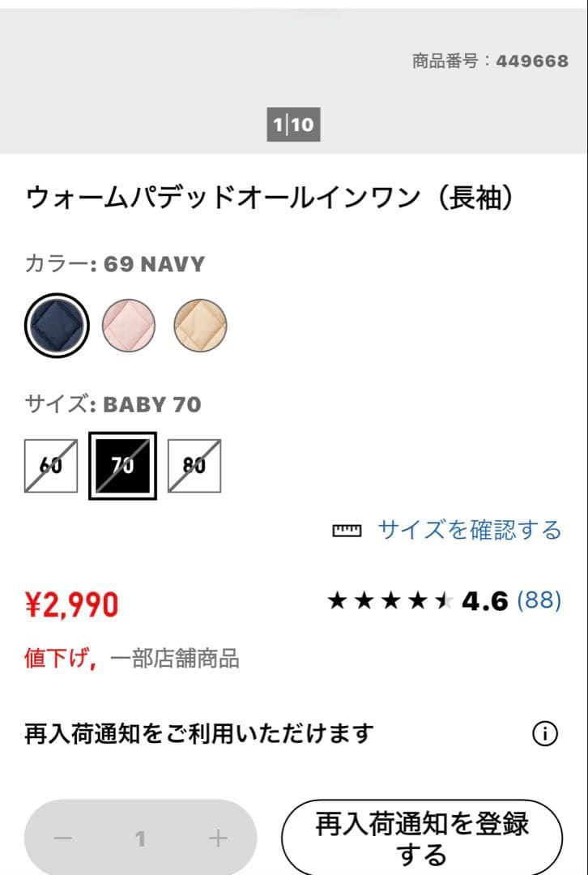Click the quantity value field
The image size is (588, 875).
click(141, 839)
